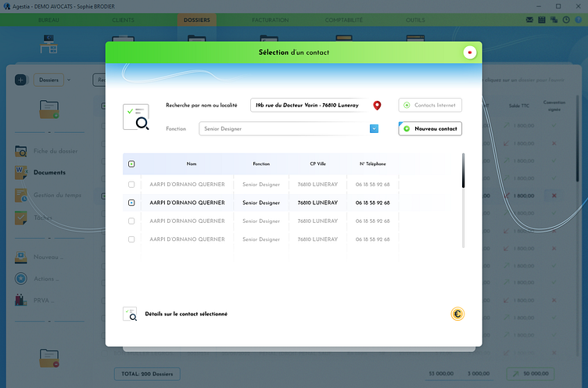This screenshot has width=588, height=388.
Task: Click the blue help icon in top bar
Action: (579, 20)
